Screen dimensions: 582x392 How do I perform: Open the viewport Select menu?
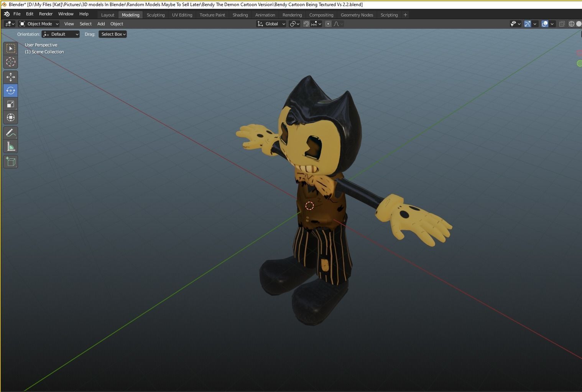pyautogui.click(x=85, y=24)
